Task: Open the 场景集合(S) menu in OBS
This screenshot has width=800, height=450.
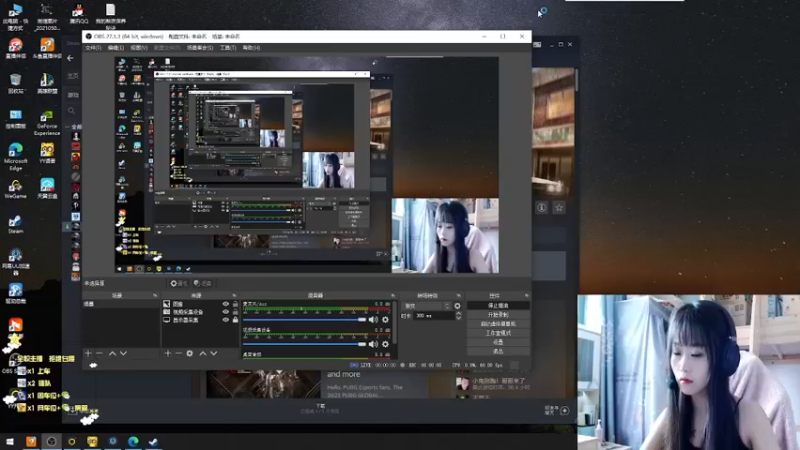Action: point(200,48)
